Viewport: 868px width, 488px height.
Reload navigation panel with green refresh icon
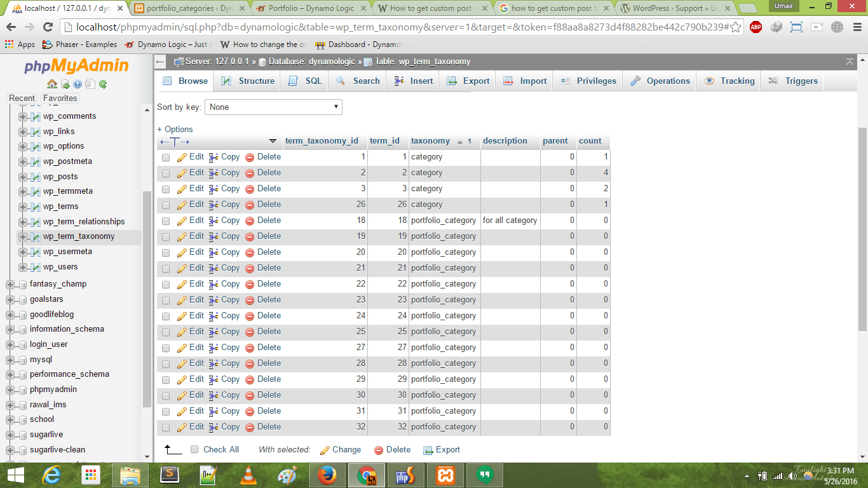pos(103,84)
